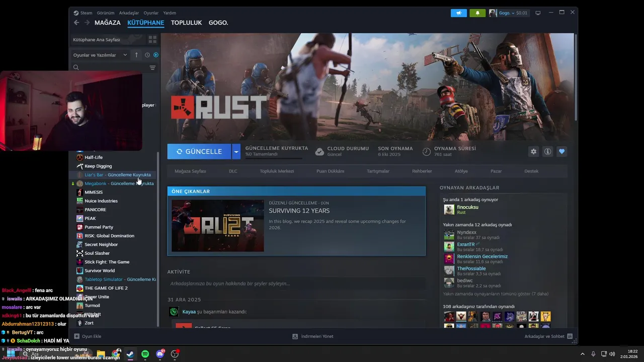The width and height of the screenshot is (644, 362).
Task: Click the library search magnifier icon
Action: (76, 67)
